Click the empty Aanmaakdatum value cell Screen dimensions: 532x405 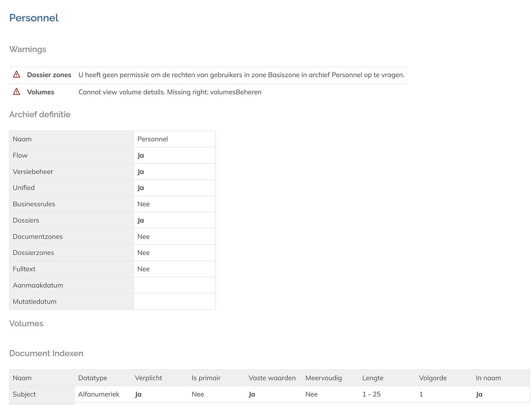[174, 285]
